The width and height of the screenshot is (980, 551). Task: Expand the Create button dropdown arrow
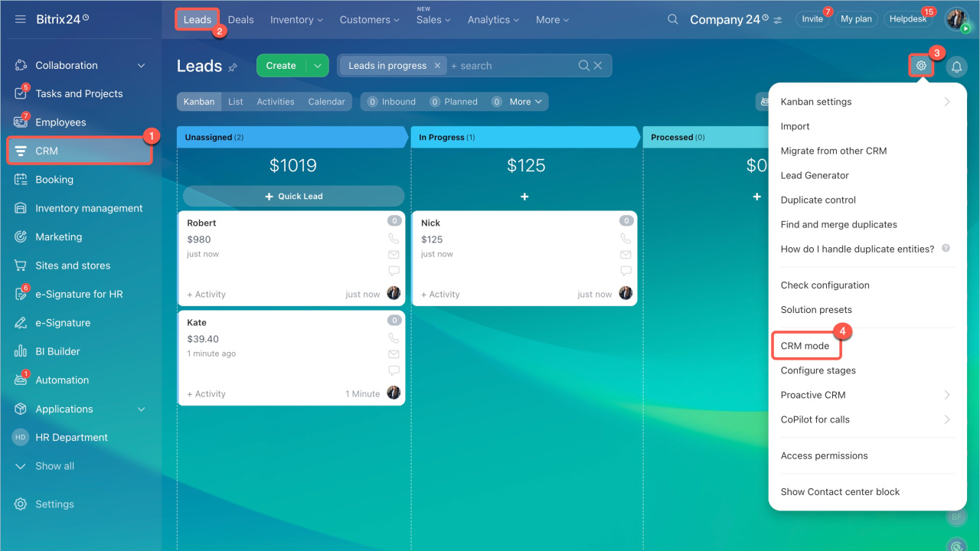317,66
